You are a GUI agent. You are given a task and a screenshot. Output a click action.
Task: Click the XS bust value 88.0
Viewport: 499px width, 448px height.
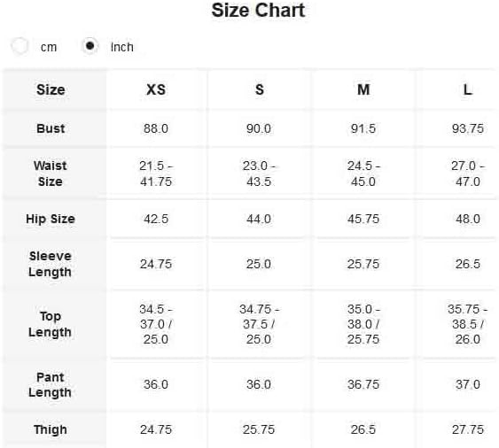pos(156,128)
